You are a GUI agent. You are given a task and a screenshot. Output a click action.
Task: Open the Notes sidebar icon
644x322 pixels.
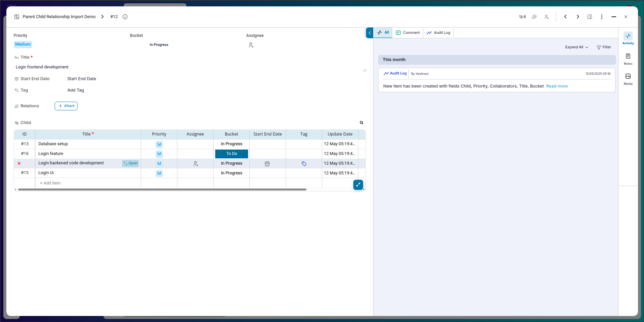pos(628,59)
